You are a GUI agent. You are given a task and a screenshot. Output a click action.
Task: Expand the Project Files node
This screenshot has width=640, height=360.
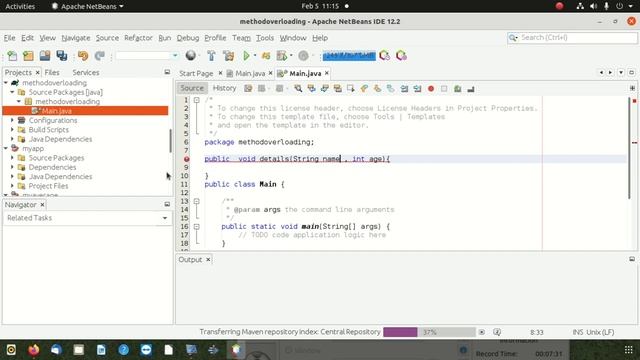point(12,186)
